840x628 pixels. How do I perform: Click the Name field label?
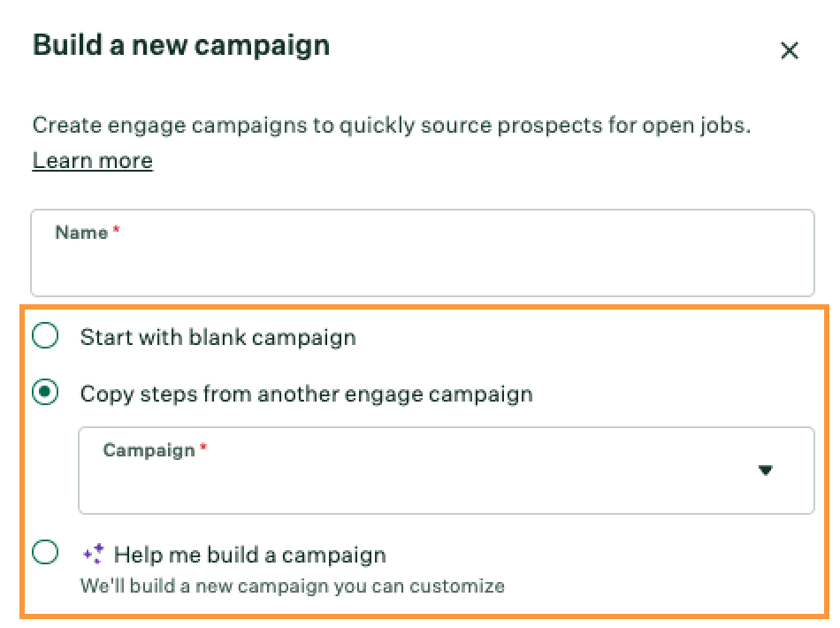[81, 233]
